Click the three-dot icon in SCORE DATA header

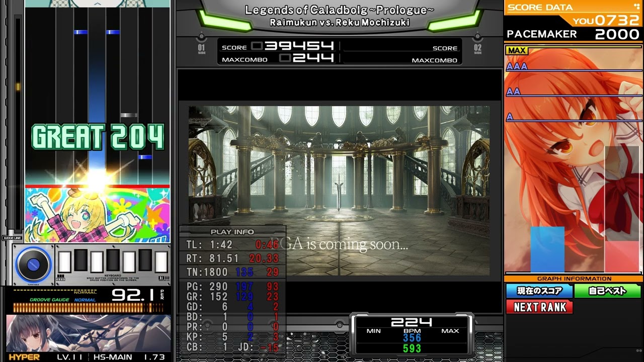click(636, 7)
